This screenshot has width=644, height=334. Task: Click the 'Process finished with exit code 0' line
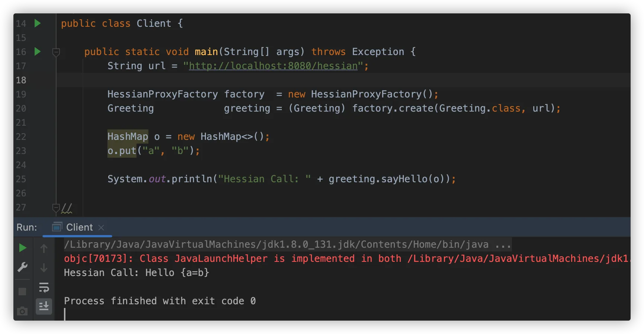(x=160, y=301)
